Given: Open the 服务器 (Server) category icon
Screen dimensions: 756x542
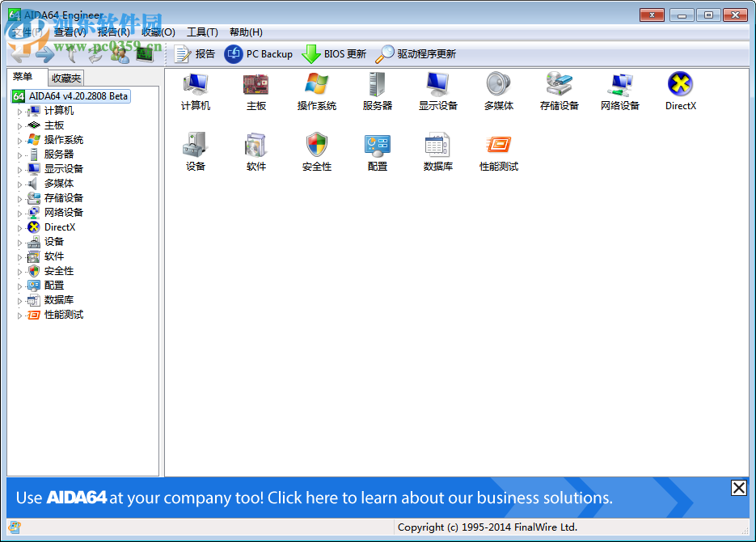Looking at the screenshot, I should click(377, 91).
